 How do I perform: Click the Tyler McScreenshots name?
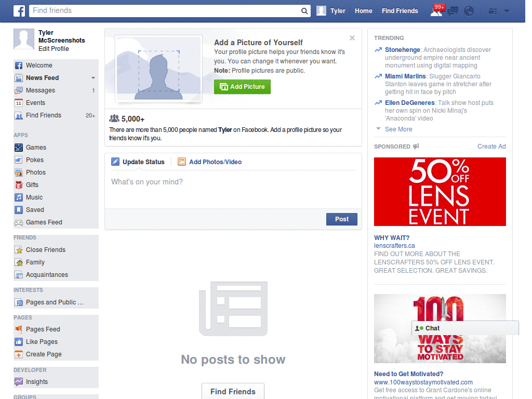(x=62, y=37)
